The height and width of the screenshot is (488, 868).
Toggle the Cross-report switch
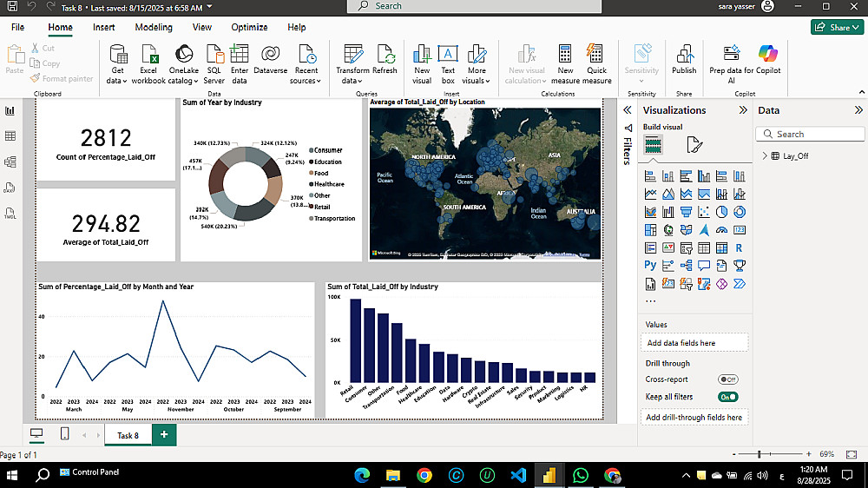point(727,379)
